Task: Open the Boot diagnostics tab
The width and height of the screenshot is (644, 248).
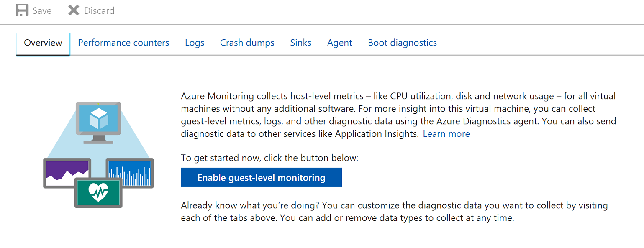Action: [x=402, y=43]
